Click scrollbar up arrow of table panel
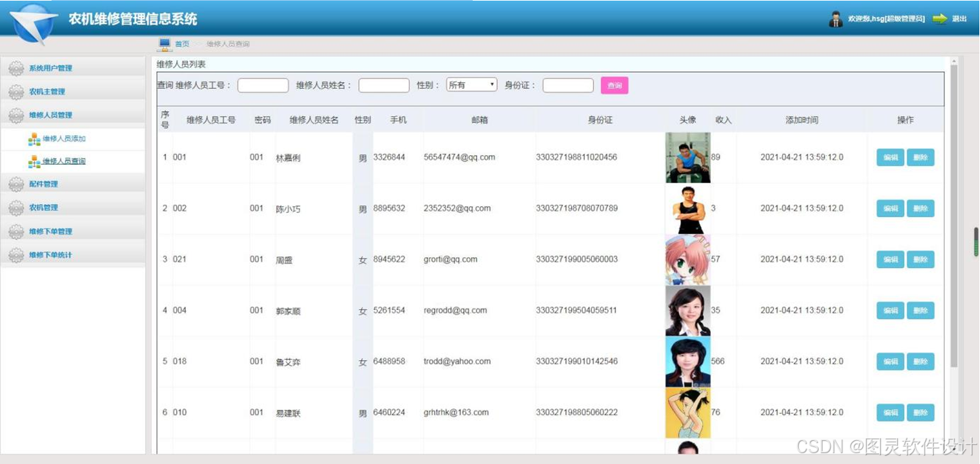Screen dimensions: 980x464 click(954, 61)
